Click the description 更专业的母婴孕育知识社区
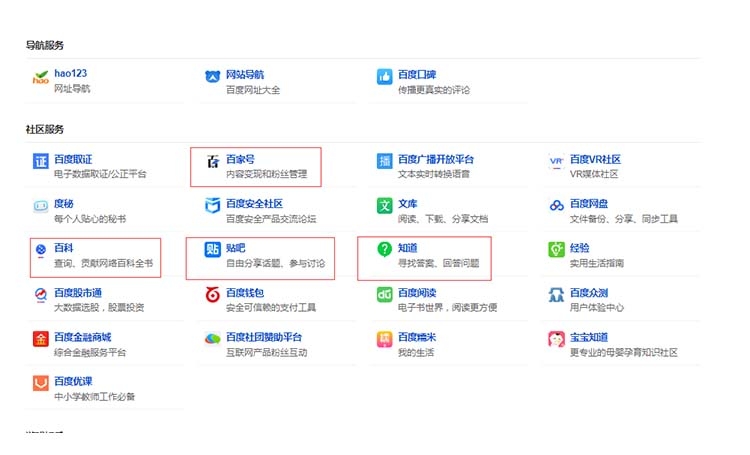The height and width of the screenshot is (455, 750). [x=624, y=353]
